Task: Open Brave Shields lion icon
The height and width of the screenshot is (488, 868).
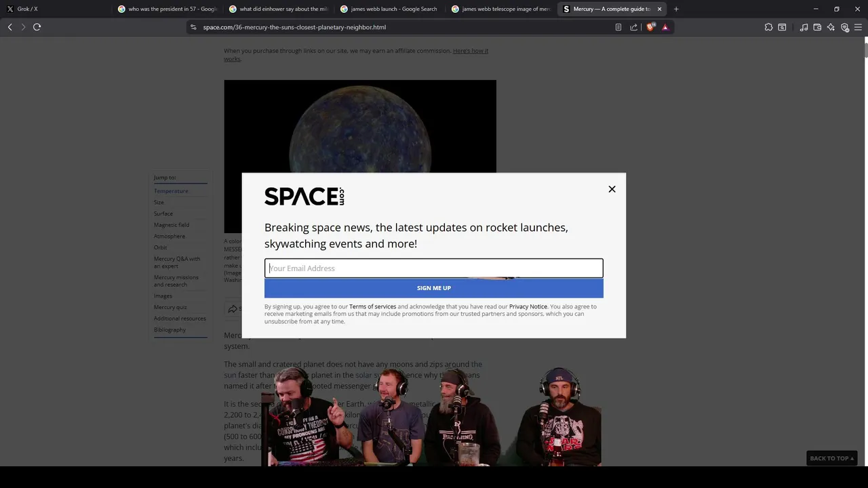Action: click(x=650, y=27)
